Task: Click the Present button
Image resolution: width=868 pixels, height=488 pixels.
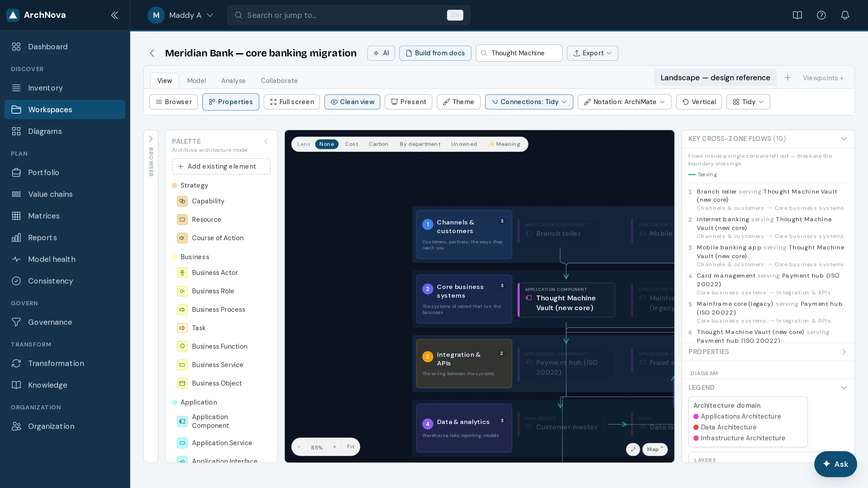Action: [x=409, y=102]
